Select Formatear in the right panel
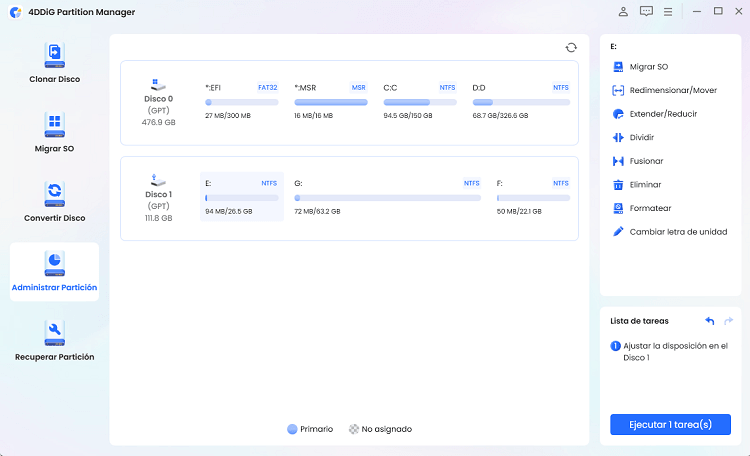This screenshot has height=456, width=750. tap(650, 208)
